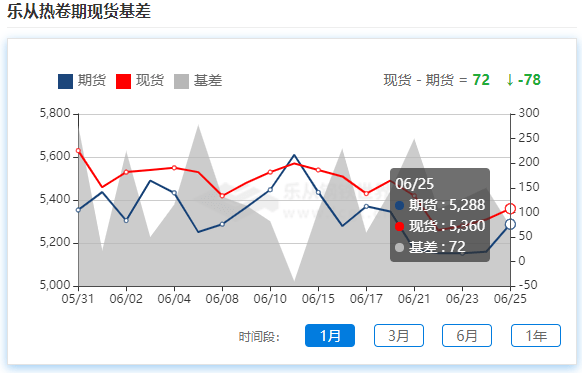Click the 05/31 x-axis date label
Viewport: 582px width, 373px height.
(x=78, y=299)
